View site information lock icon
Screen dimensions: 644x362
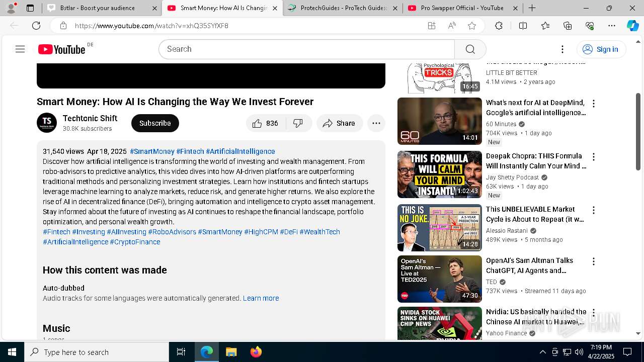coord(63,26)
